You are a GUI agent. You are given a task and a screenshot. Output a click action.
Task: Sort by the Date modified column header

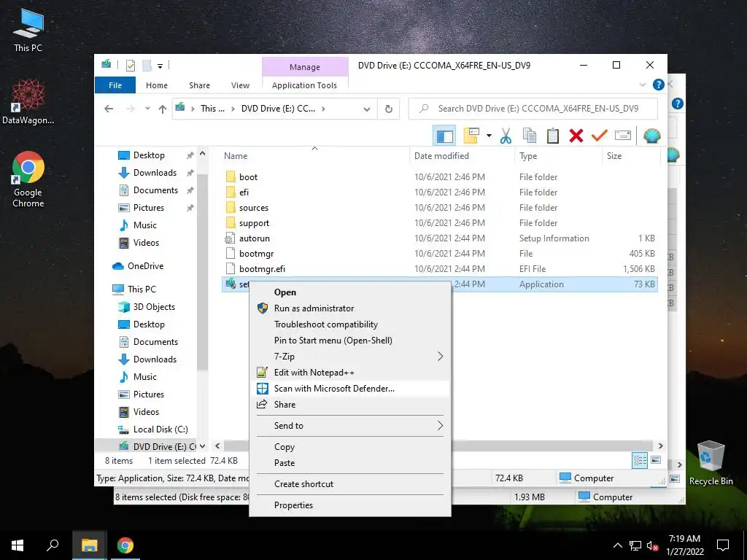462,156
